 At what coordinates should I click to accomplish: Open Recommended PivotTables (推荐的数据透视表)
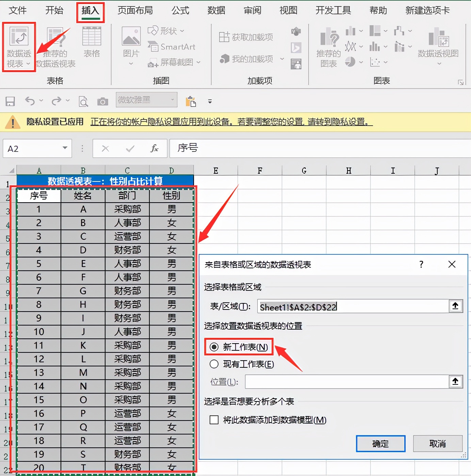55,48
